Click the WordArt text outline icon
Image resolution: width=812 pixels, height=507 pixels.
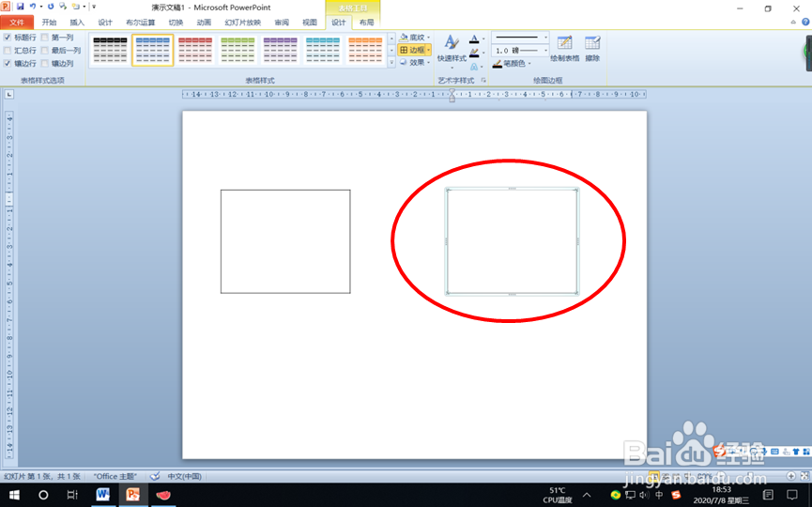click(x=474, y=53)
